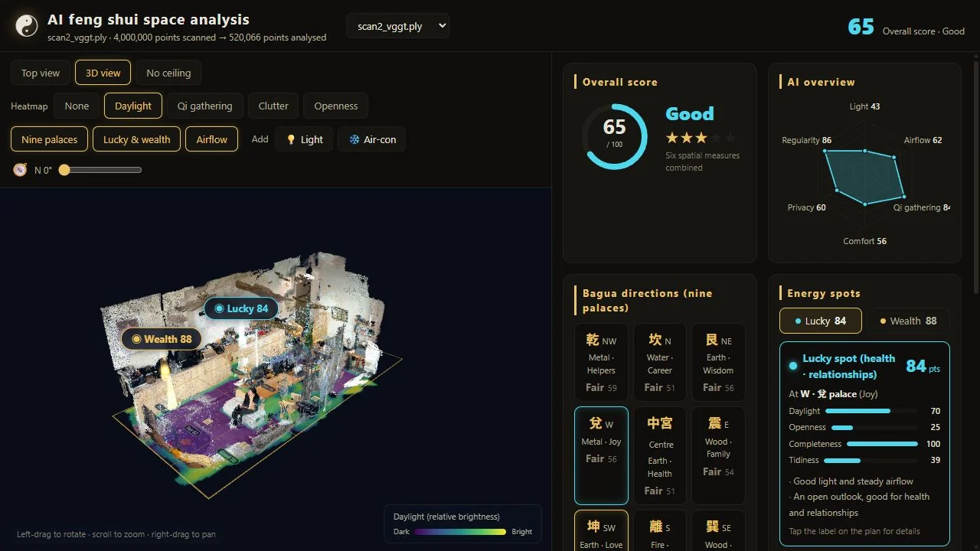The width and height of the screenshot is (980, 551).
Task: Add a Light with the bulb button
Action: [304, 139]
